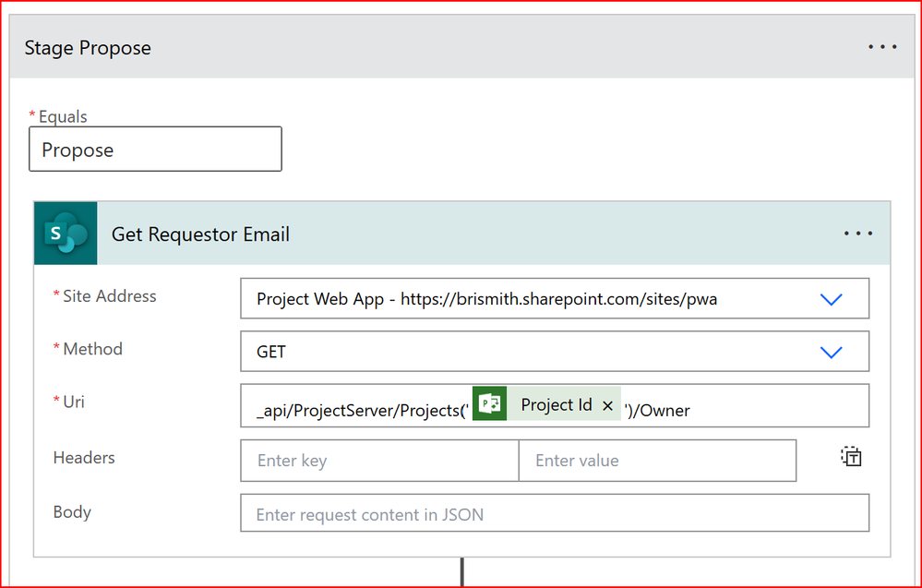The image size is (922, 588).
Task: Click the Body label
Action: (x=72, y=512)
